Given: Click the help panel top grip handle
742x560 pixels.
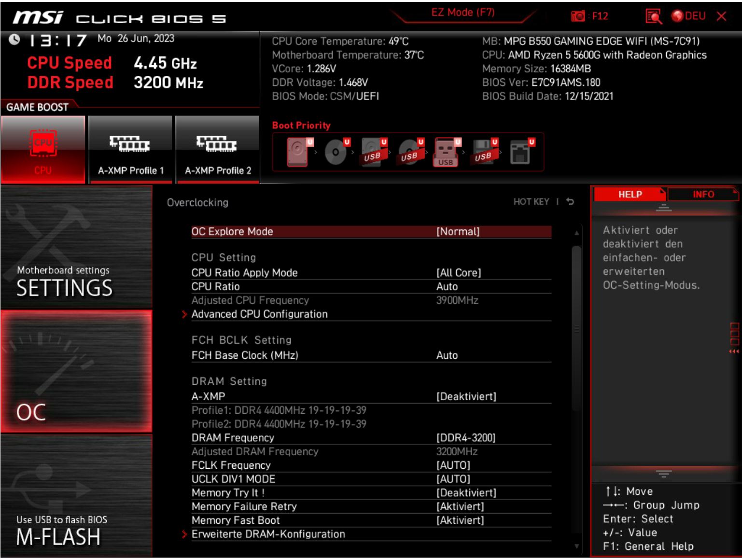Looking at the screenshot, I should point(664,208).
